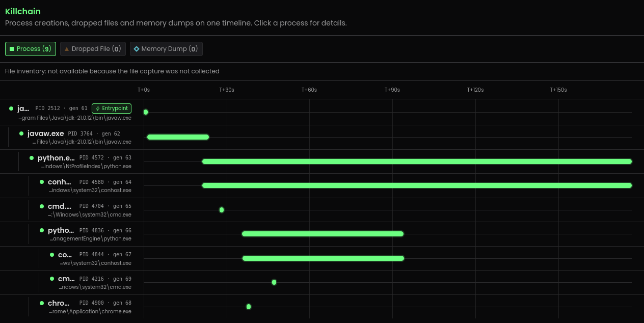This screenshot has width=644, height=323.
Task: Click the timeline point marker for cmd.exe PID 4216
Action: coord(274,282)
